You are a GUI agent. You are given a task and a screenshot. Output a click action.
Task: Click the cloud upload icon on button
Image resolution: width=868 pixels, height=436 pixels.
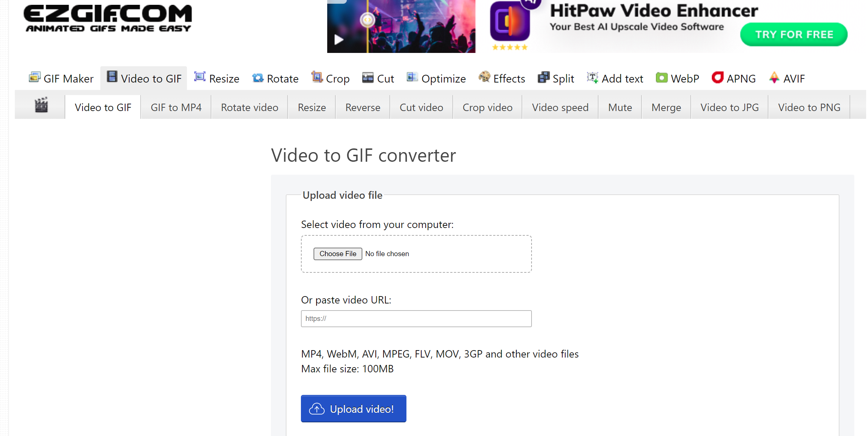pos(317,409)
